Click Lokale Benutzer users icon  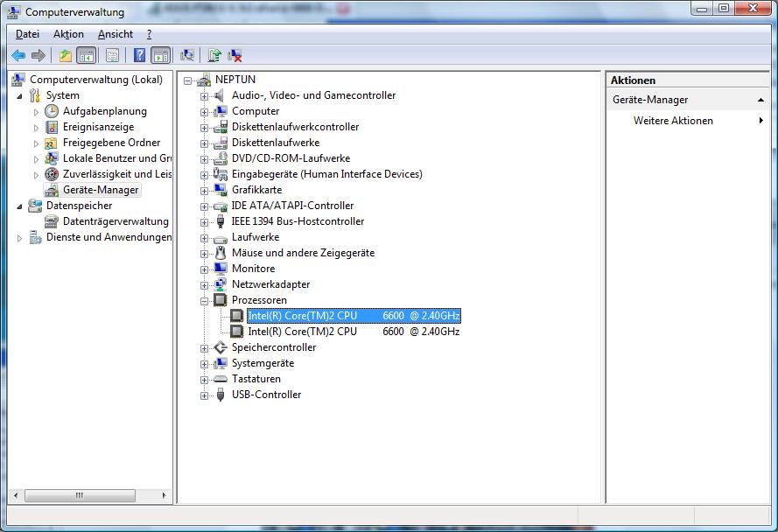point(51,158)
